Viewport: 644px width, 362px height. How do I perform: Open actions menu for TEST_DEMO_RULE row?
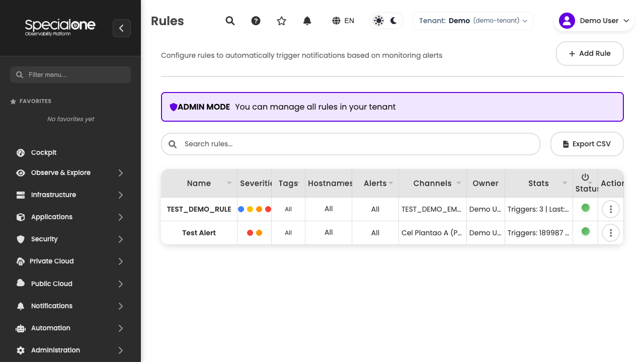click(x=611, y=209)
